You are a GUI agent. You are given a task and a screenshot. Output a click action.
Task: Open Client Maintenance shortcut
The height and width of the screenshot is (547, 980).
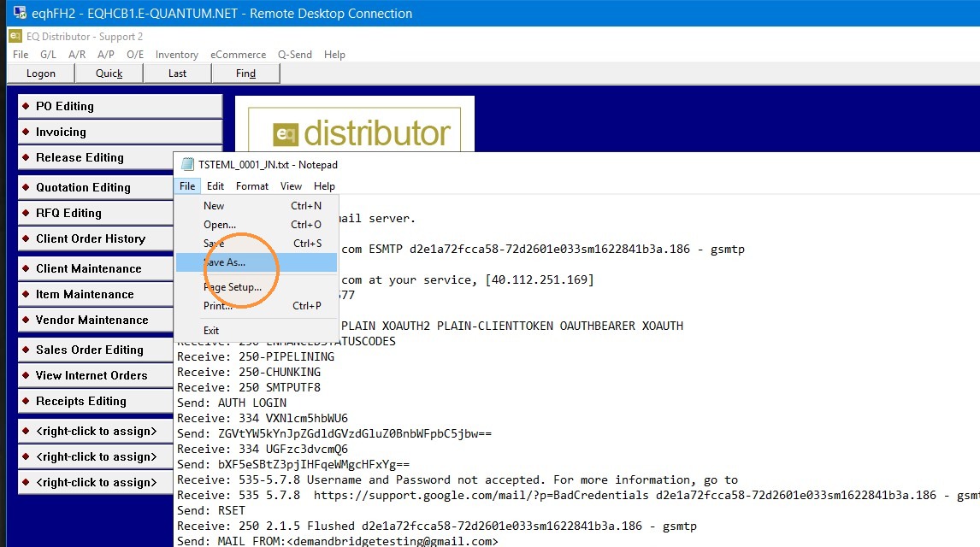click(96, 268)
